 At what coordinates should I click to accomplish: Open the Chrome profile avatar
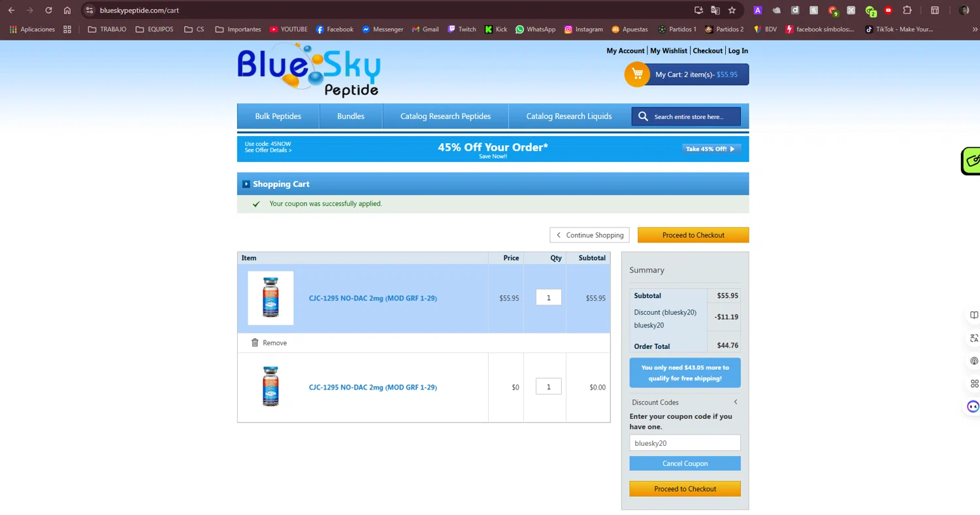pyautogui.click(x=964, y=10)
